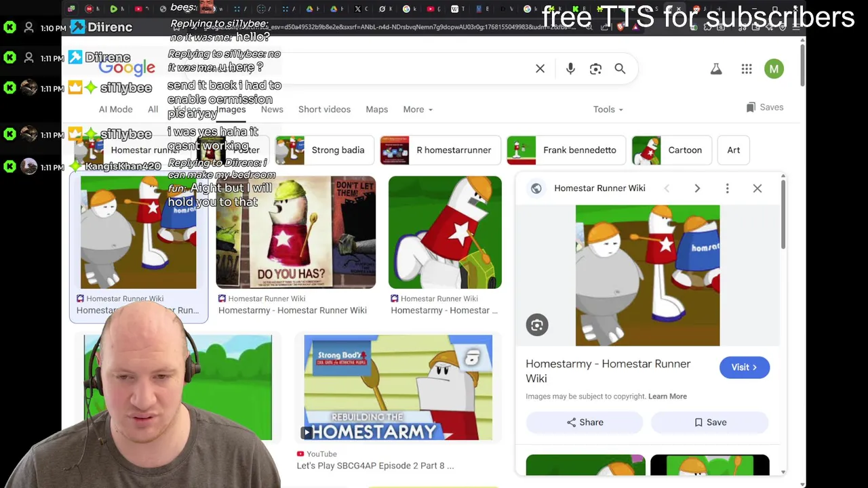Open Homestarmy - Homestar Runner Wiki panel title
The height and width of the screenshot is (488, 868).
(x=608, y=371)
